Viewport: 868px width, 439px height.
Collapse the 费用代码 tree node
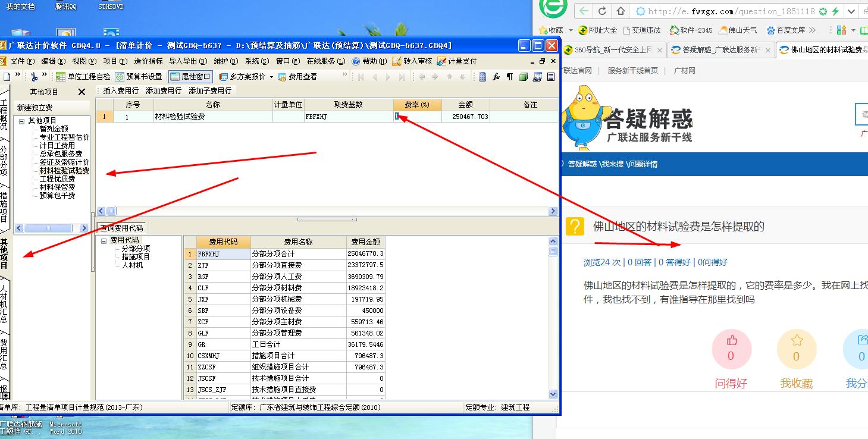pyautogui.click(x=104, y=240)
